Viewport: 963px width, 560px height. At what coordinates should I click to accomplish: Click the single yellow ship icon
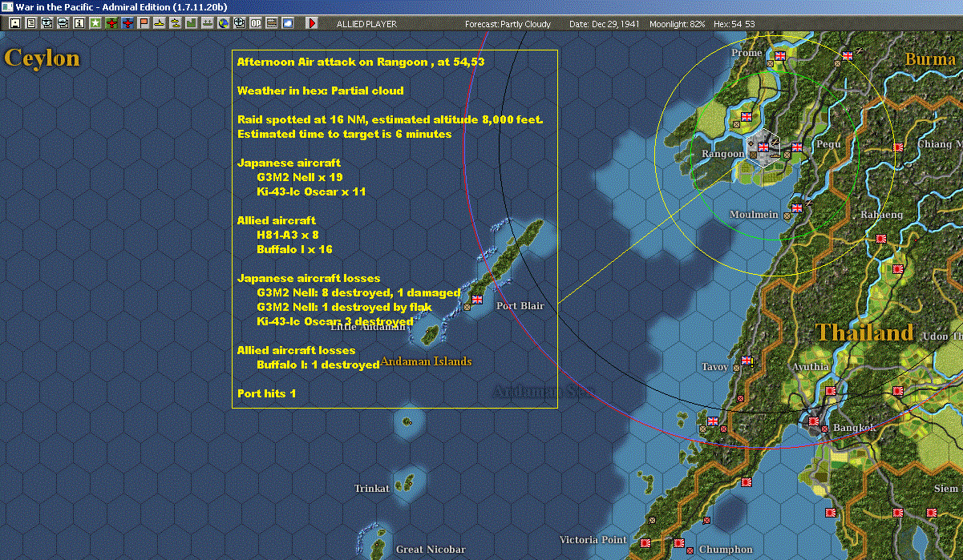[x=160, y=23]
